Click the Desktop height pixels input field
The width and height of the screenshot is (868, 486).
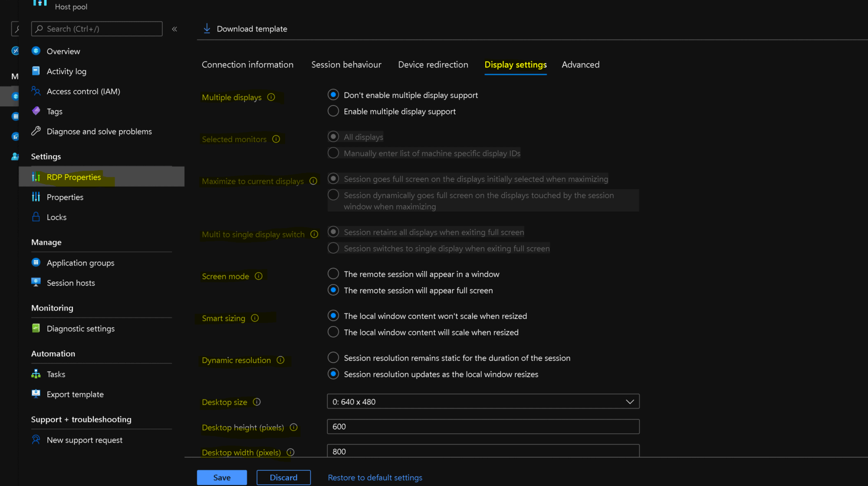[483, 426]
